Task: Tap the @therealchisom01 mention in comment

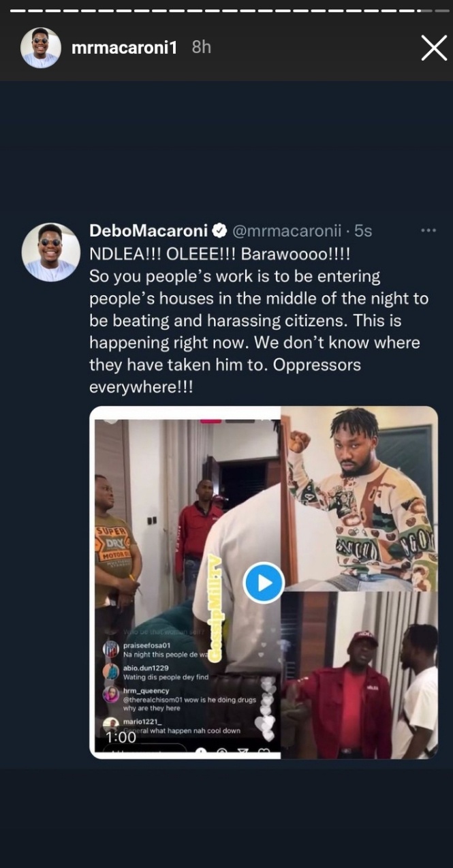Action: pos(158,698)
